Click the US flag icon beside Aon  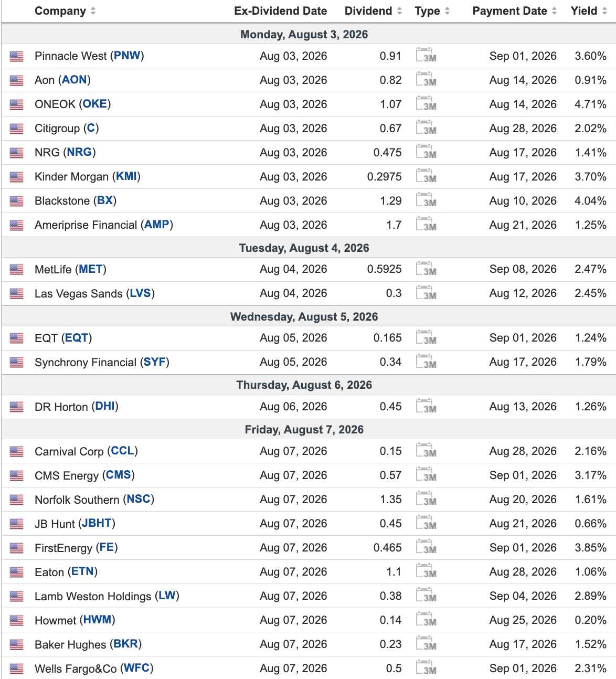tap(17, 80)
